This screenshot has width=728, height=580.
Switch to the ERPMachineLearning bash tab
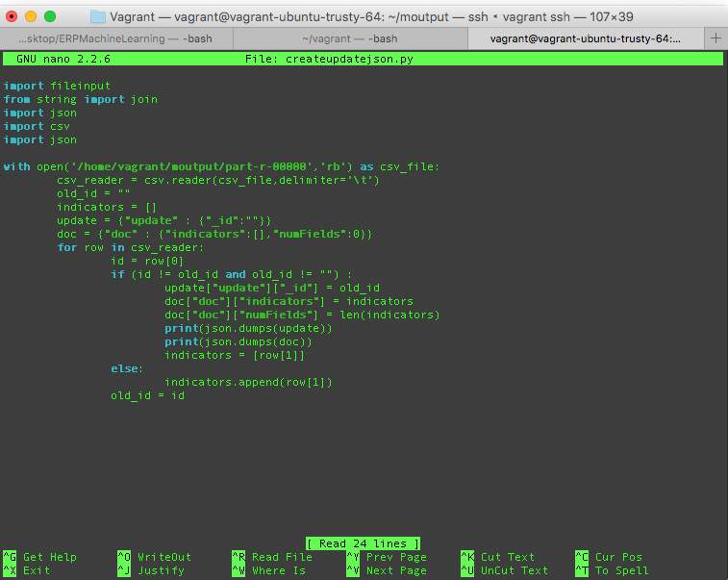116,38
